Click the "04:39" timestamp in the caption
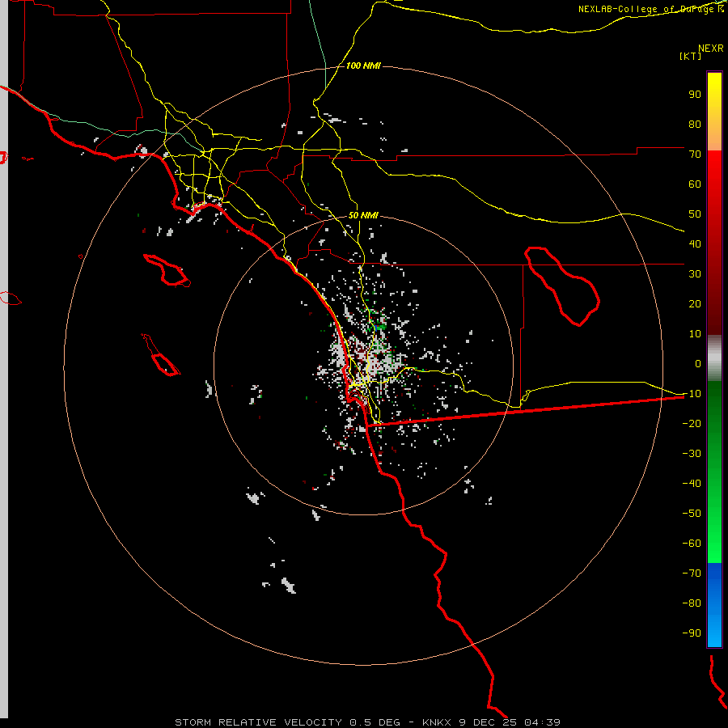Viewport: 728px width, 728px height. [542, 722]
